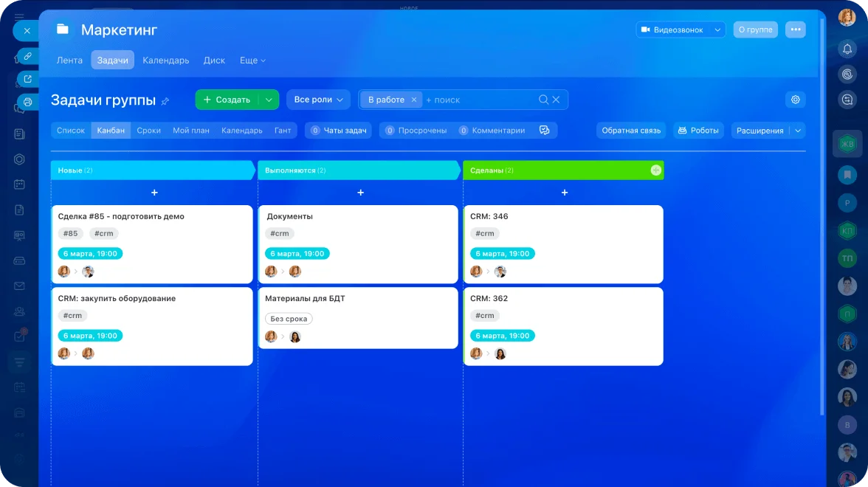Open the Календарь tab in group header
The width and height of the screenshot is (868, 487).
tap(165, 61)
